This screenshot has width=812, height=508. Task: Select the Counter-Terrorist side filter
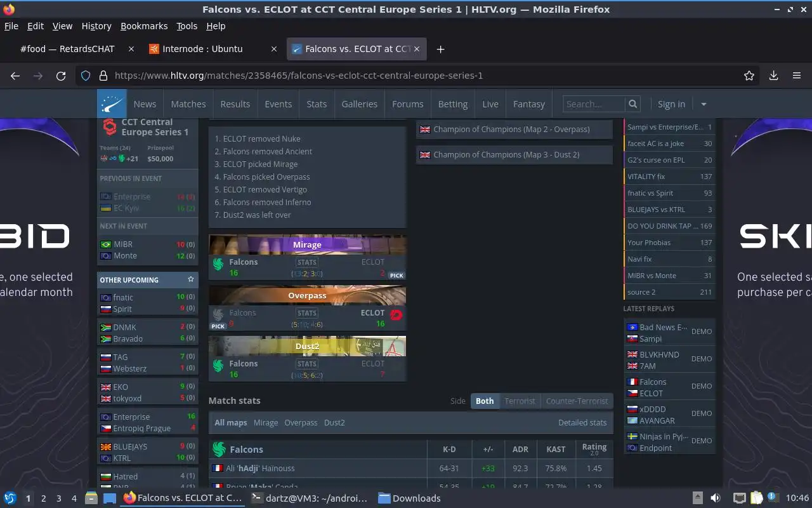[x=577, y=401]
